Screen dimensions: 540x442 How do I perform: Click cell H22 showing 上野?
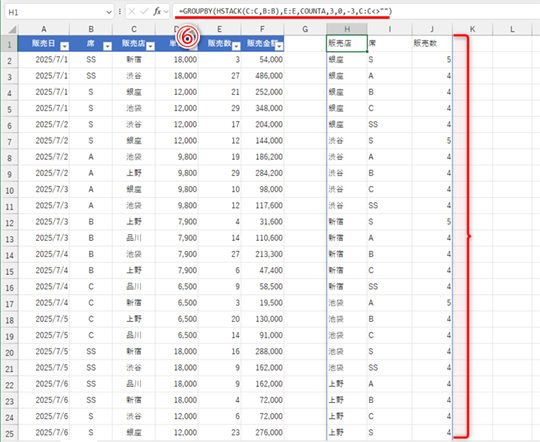pos(347,384)
